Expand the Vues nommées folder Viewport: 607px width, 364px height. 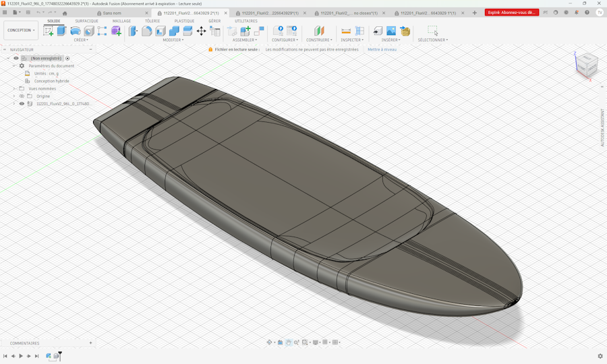tap(14, 88)
